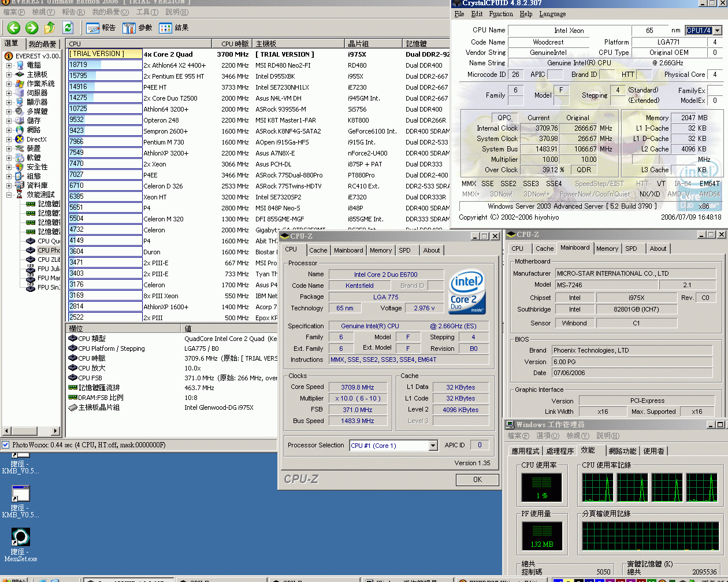Open CrystalCPUID's Function menu
Screen dimensions: 728x582
click(x=501, y=14)
